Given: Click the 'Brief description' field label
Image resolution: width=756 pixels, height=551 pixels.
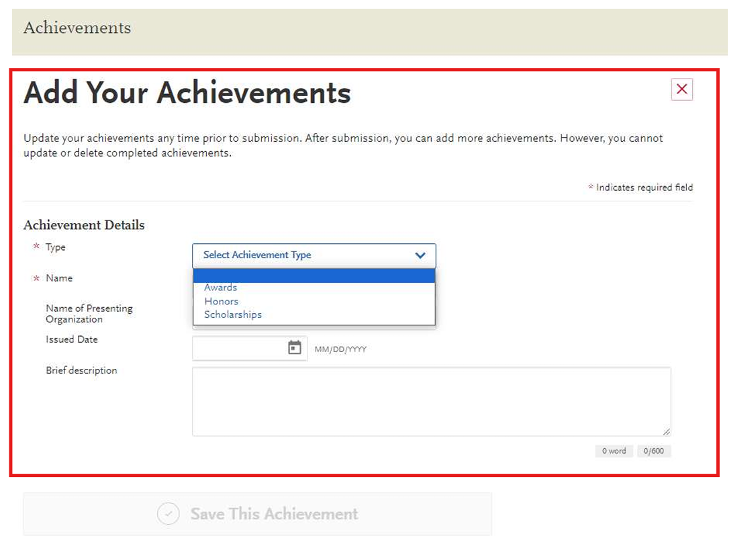Looking at the screenshot, I should pos(81,370).
